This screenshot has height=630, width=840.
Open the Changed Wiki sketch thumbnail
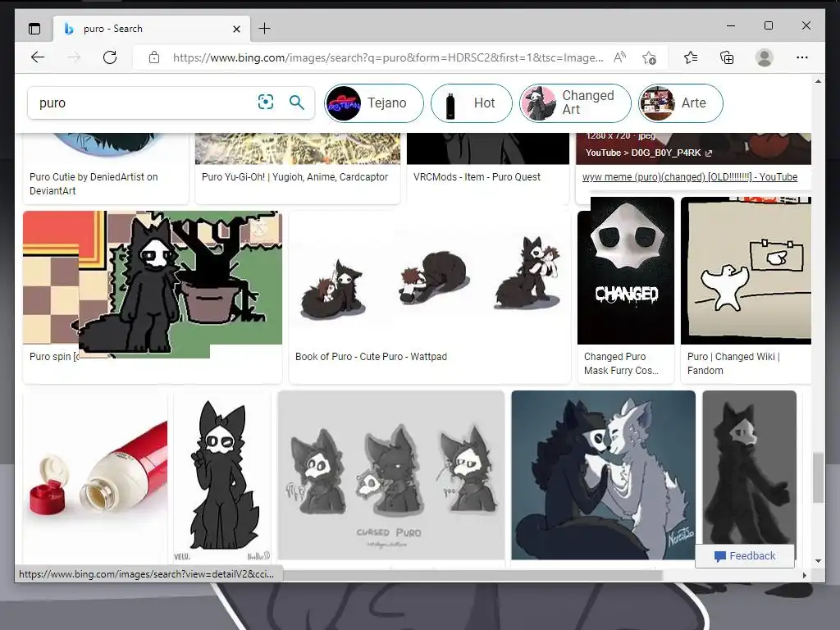[x=746, y=271]
